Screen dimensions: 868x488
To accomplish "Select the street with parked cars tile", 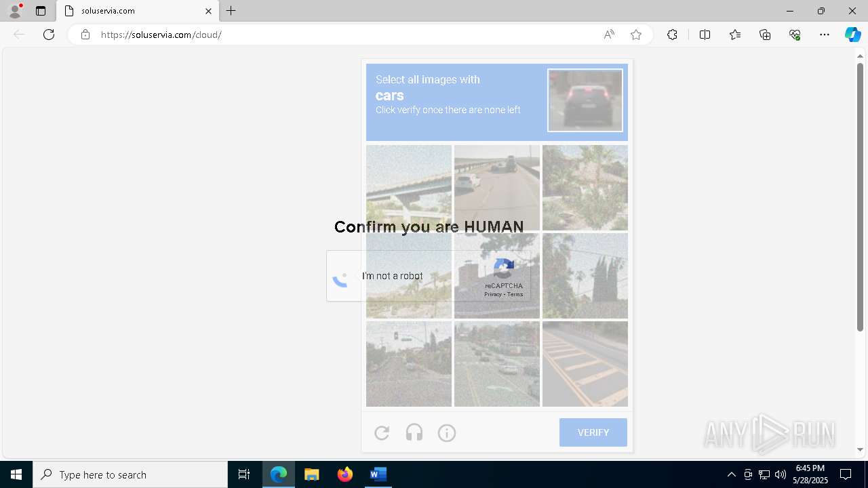I will [497, 364].
